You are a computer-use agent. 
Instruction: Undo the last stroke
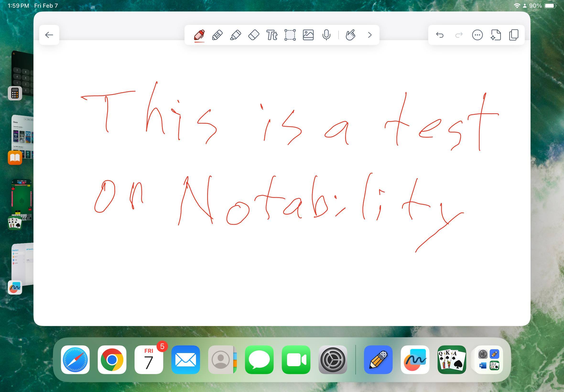tap(440, 35)
